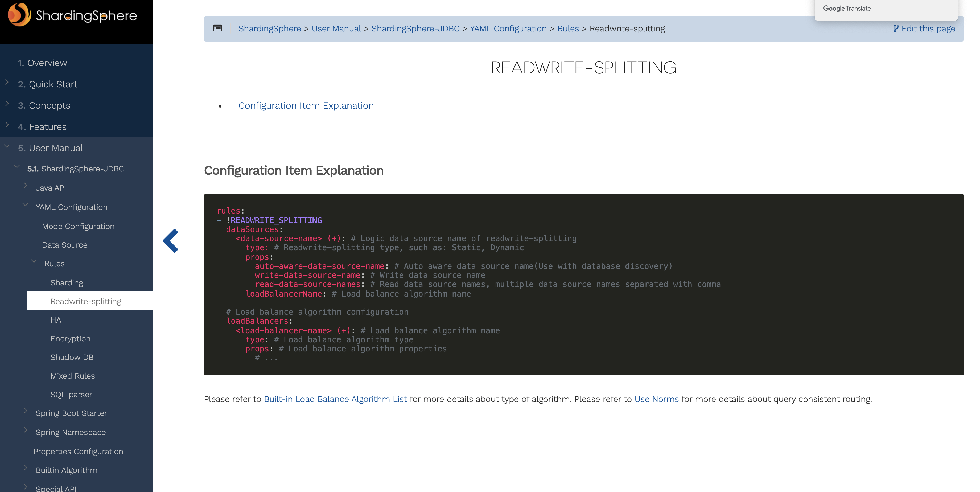Open the Encryption rules page
Screen dimensions: 980x492
pyautogui.click(x=70, y=339)
